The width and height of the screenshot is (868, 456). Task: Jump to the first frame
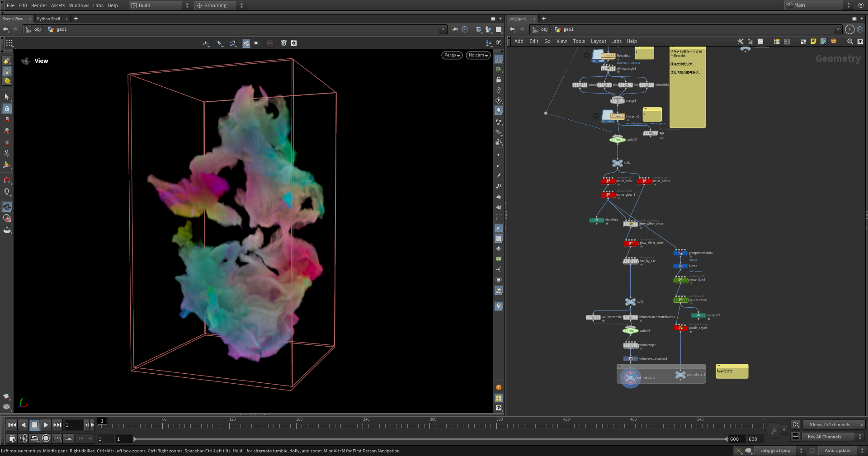pyautogui.click(x=12, y=425)
